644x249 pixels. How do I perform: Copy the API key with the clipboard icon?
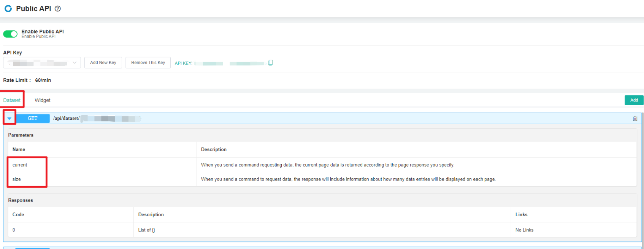(x=270, y=63)
